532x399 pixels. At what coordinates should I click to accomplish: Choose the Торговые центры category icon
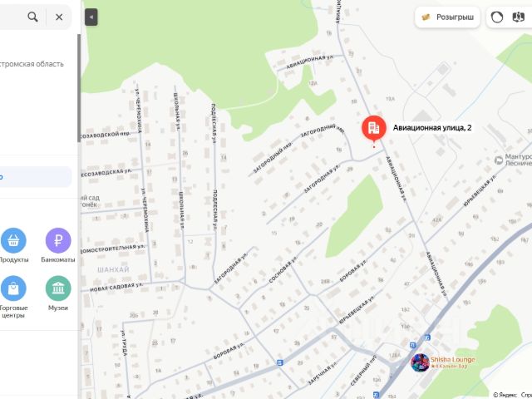pyautogui.click(x=13, y=288)
